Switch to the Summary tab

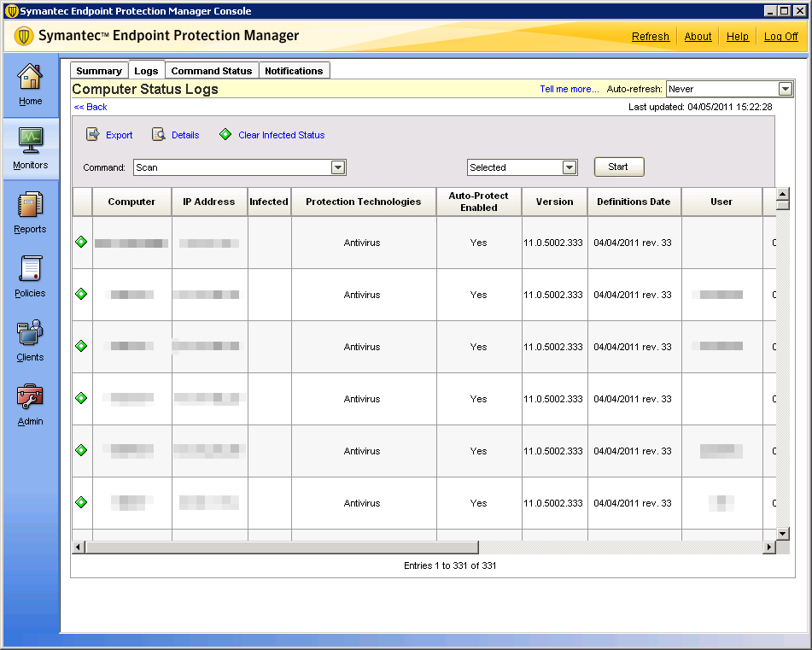[99, 71]
